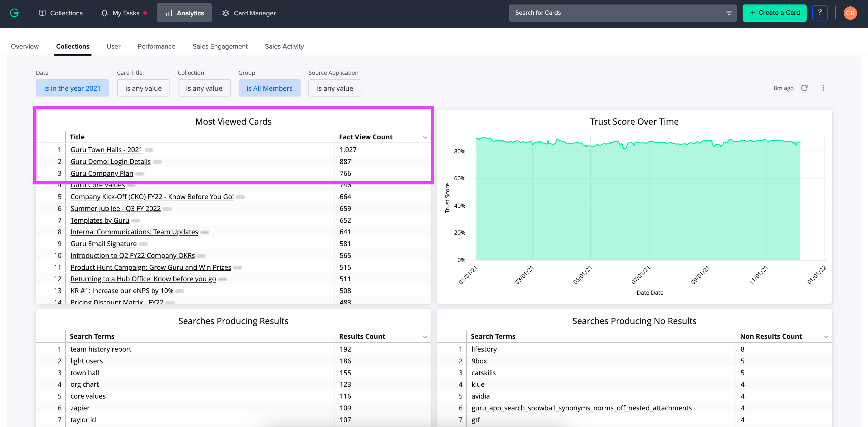Screen dimensions: 868x427
Task: Select 'catskills' no-results search term
Action: click(x=484, y=373)
